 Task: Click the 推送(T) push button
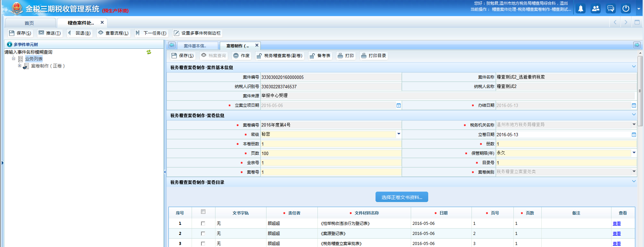50,33
